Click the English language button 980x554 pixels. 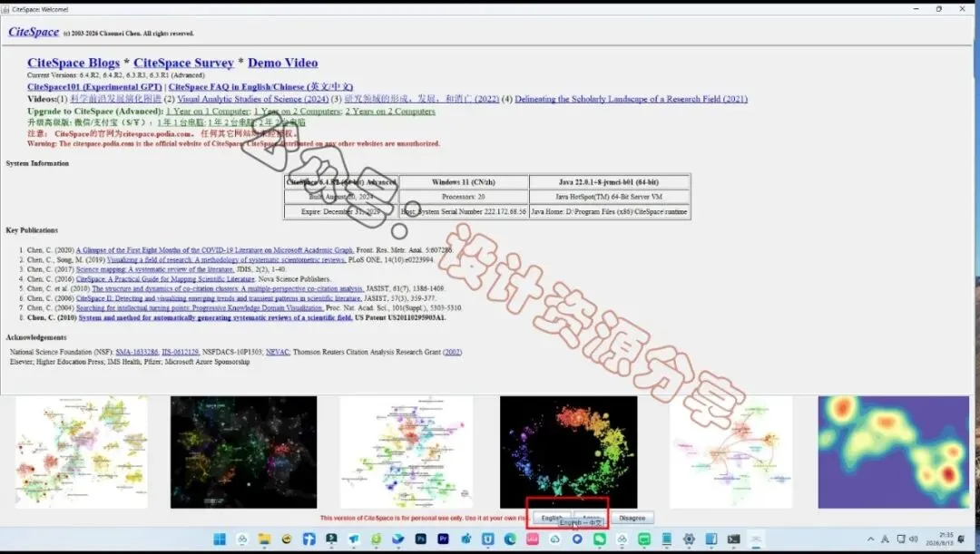pyautogui.click(x=552, y=518)
